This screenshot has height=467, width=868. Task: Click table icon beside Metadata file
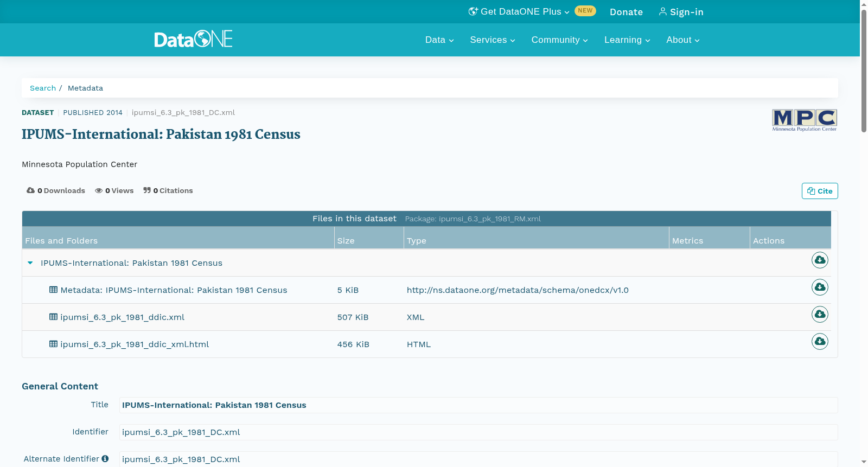[x=53, y=290]
